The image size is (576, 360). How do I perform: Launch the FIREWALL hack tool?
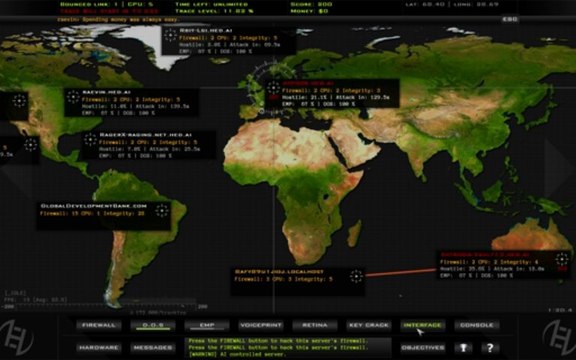(99, 325)
